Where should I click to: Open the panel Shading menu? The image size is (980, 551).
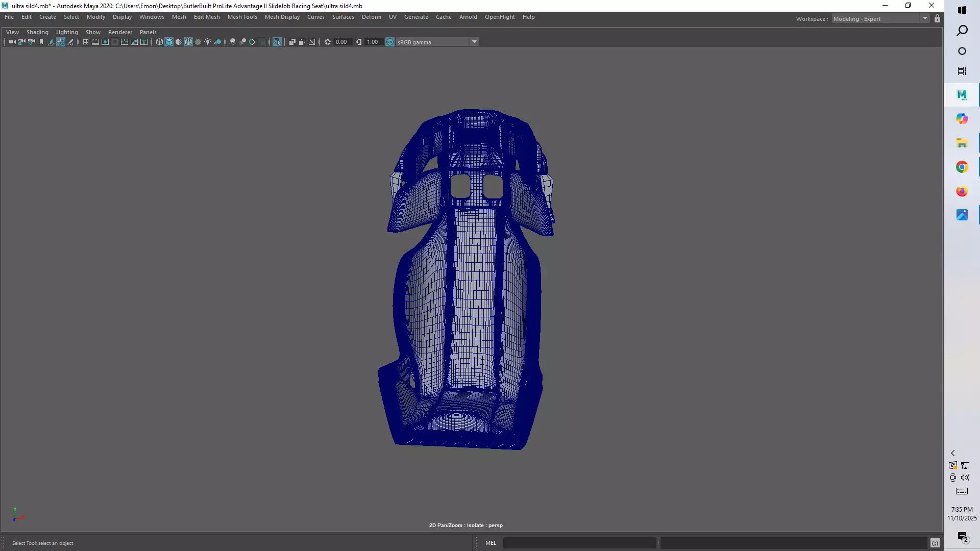coord(37,32)
